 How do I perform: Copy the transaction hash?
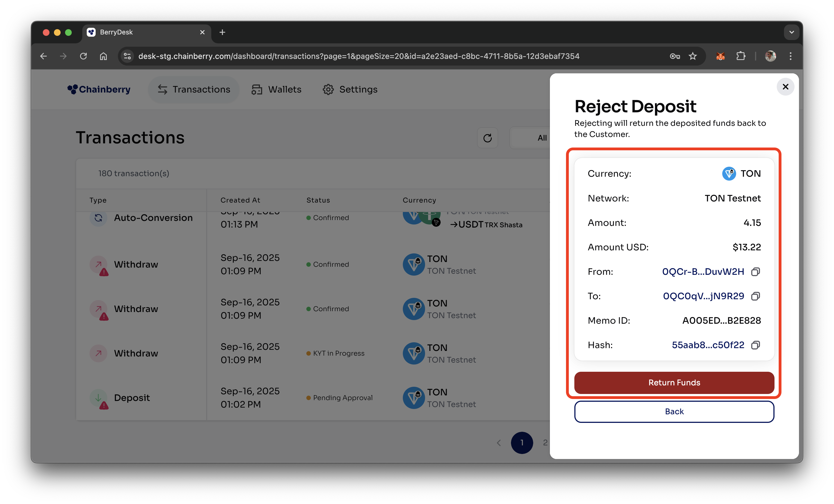tap(756, 345)
